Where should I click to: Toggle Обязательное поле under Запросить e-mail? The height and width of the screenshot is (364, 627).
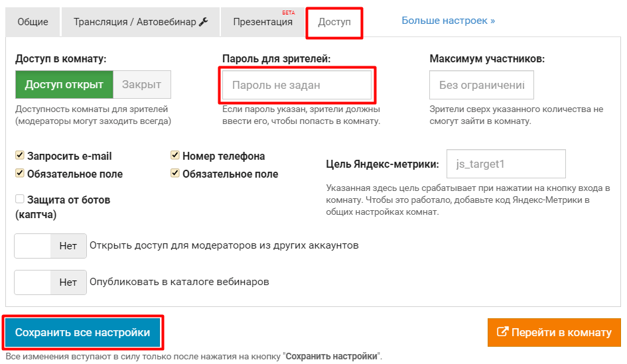click(20, 174)
